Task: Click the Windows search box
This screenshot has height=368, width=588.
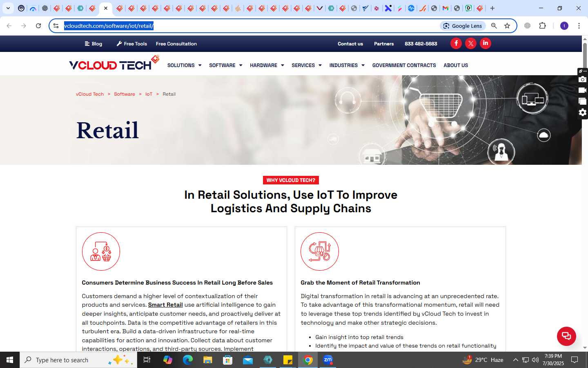Action: point(78,360)
